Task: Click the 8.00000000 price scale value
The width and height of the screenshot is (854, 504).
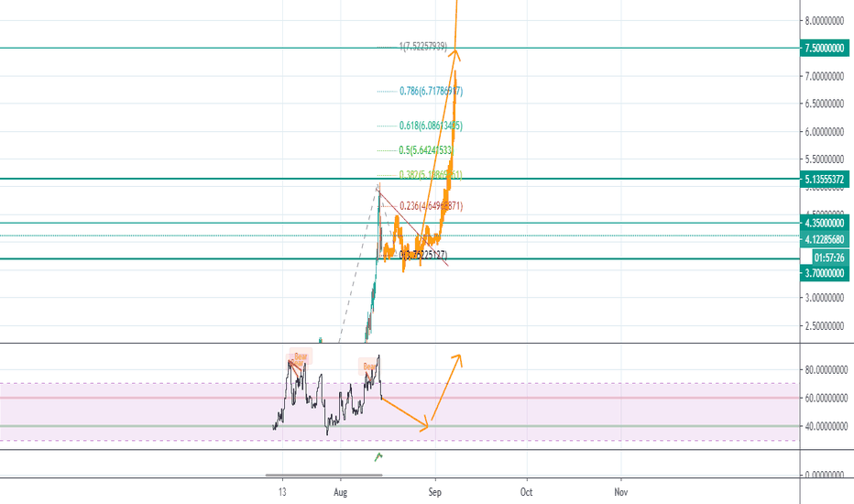Action: pos(825,21)
